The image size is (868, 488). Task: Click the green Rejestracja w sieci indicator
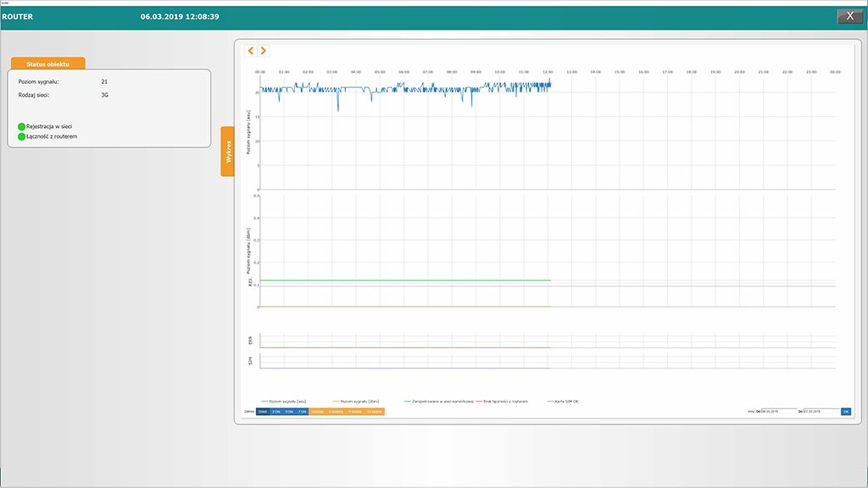click(21, 127)
